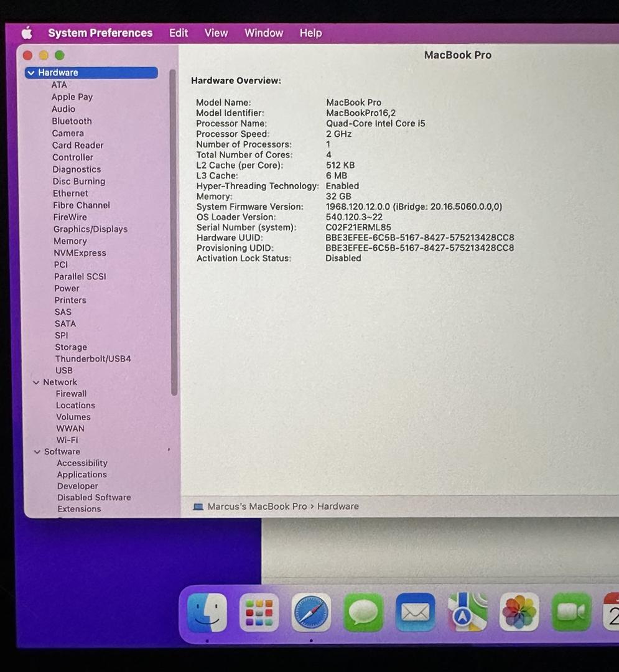Image resolution: width=619 pixels, height=672 pixels.
Task: Open Mail app from the Dock
Action: pyautogui.click(x=415, y=612)
